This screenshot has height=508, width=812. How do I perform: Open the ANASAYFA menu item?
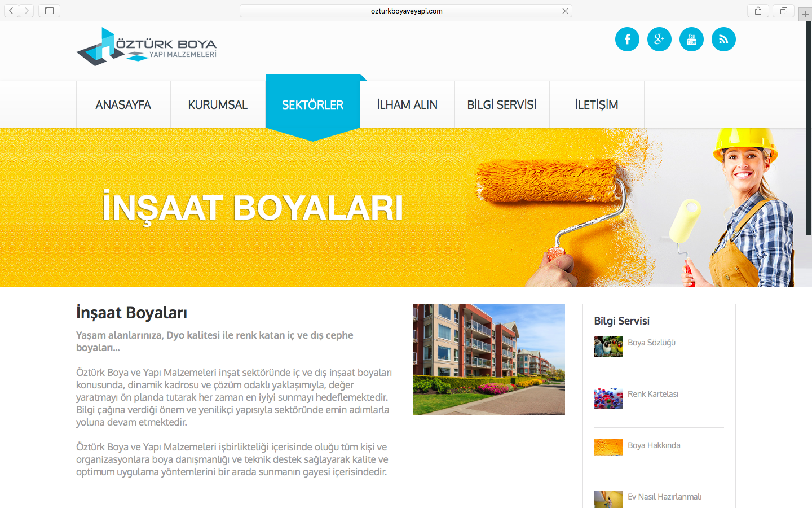[x=123, y=104]
